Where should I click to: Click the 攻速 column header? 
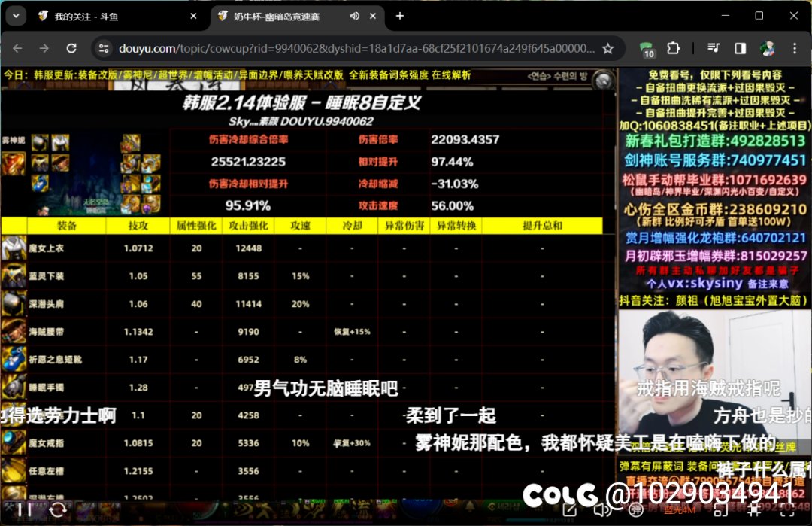(300, 226)
